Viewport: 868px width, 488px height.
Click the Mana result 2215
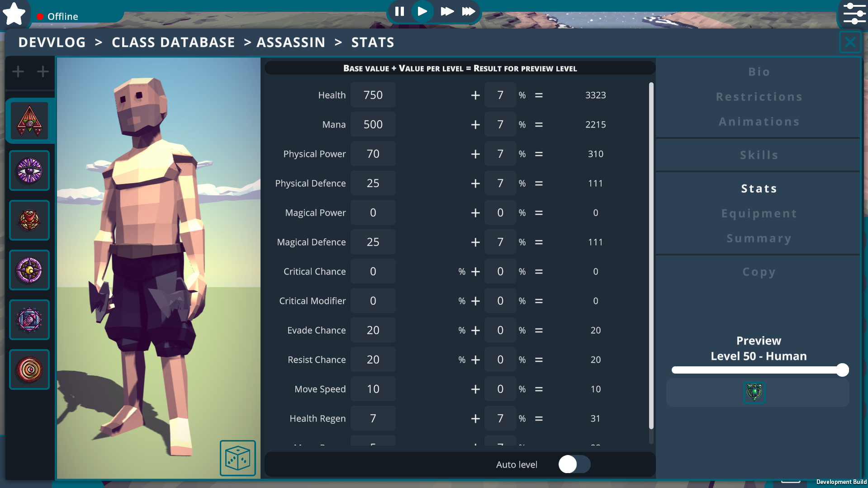(x=595, y=124)
